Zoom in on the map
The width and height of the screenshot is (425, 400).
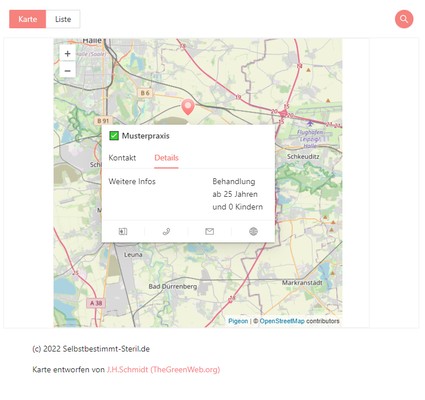pos(68,54)
